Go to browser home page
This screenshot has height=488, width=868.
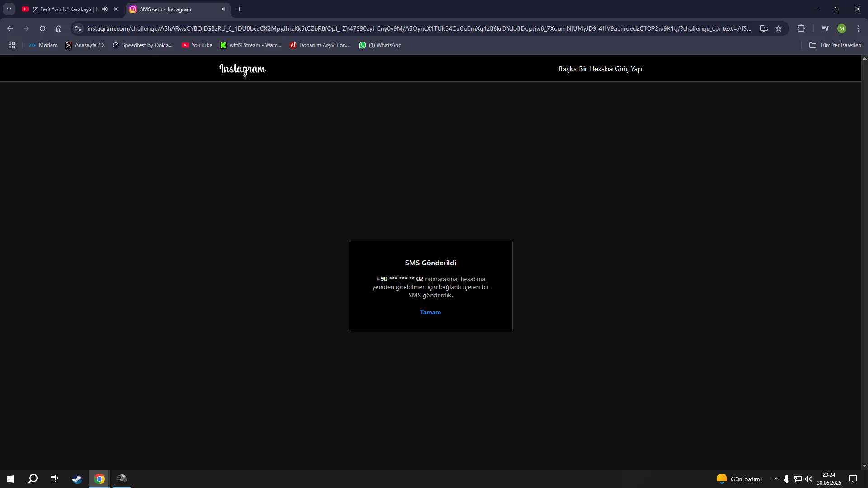pyautogui.click(x=59, y=28)
